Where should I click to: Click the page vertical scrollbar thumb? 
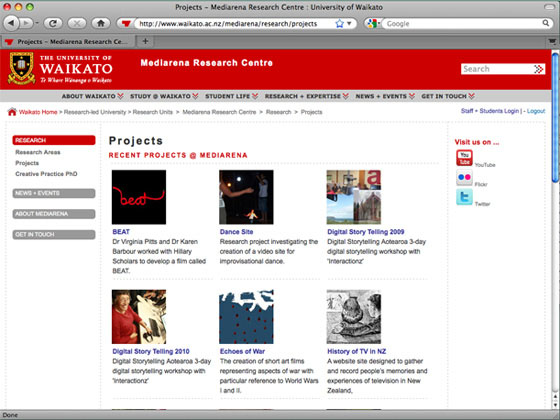555,118
